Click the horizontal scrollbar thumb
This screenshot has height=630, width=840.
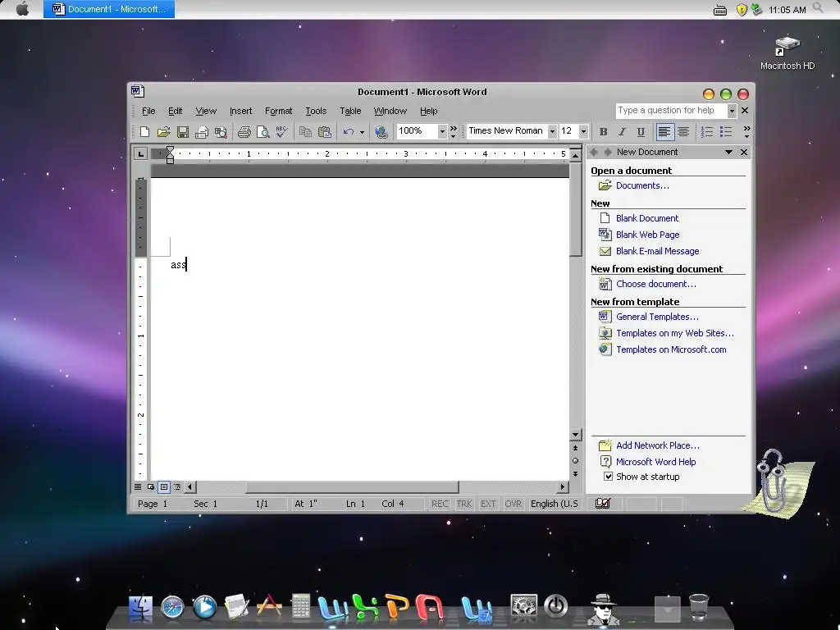352,487
